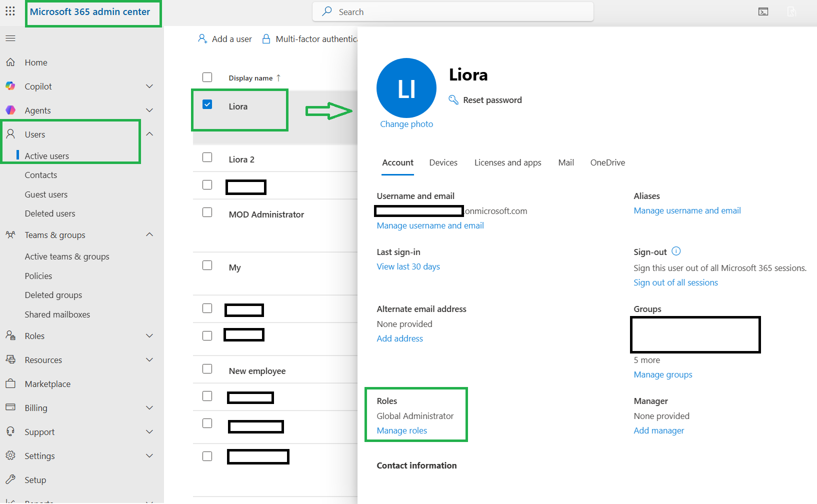Expand the Copilot menu chevron
Image resolution: width=817 pixels, height=504 pixels.
pyautogui.click(x=149, y=86)
